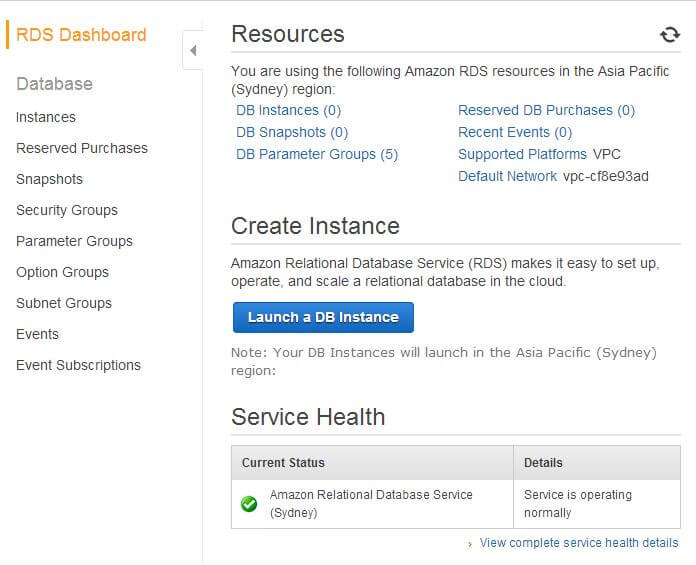Click Launch a DB Instance button

(x=323, y=317)
